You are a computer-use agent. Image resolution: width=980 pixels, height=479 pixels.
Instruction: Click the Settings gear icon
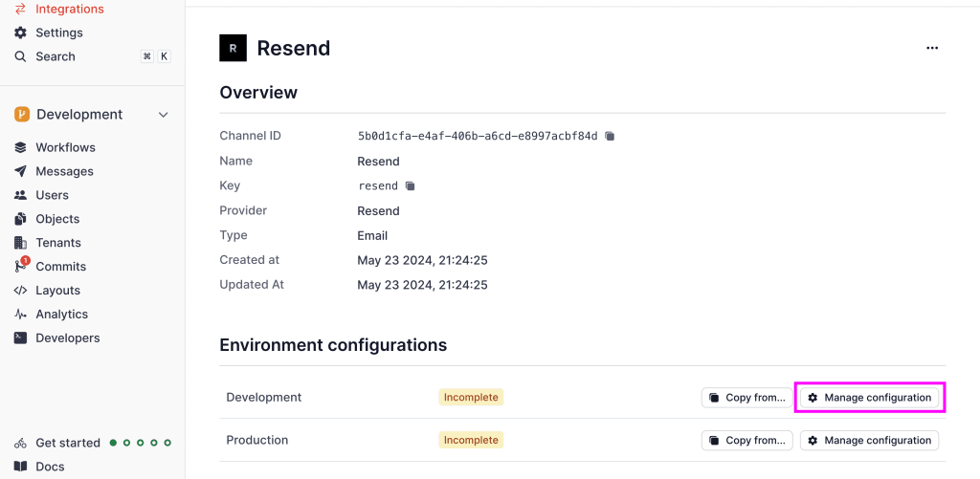pos(21,33)
